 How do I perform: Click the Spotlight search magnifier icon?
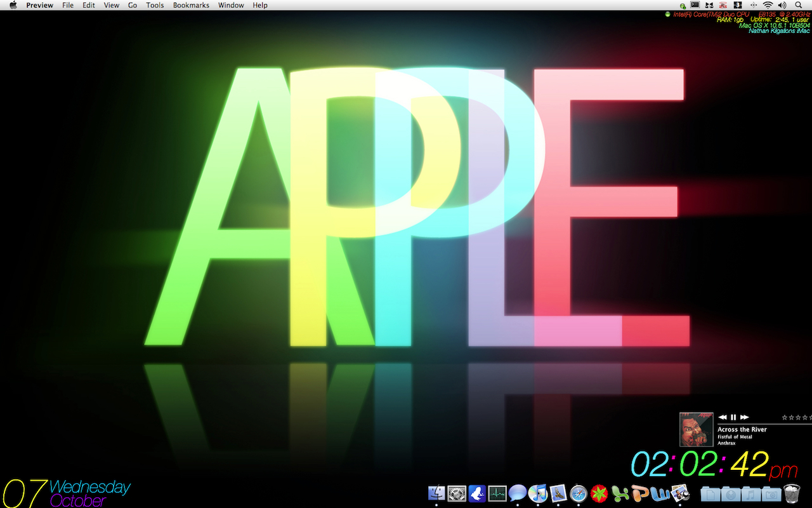click(x=799, y=5)
